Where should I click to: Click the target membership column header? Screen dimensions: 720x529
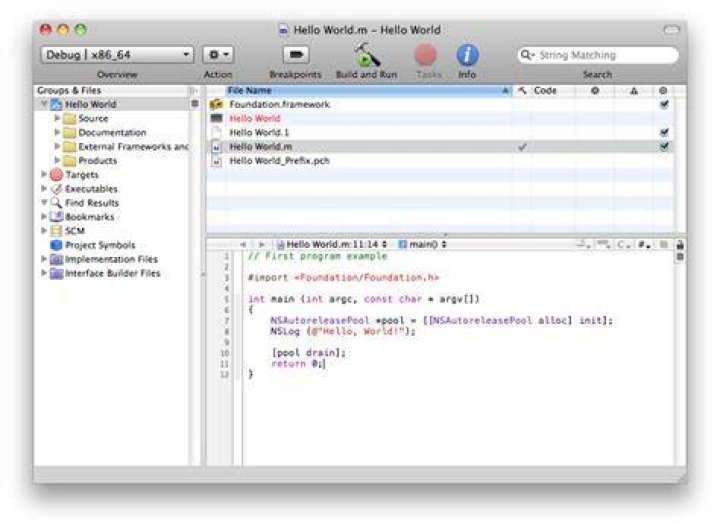pyautogui.click(x=663, y=90)
